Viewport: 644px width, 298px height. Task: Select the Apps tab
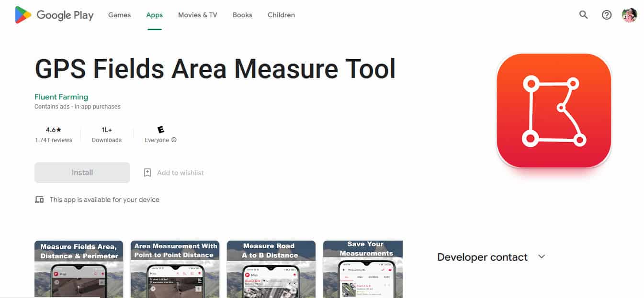tap(155, 15)
